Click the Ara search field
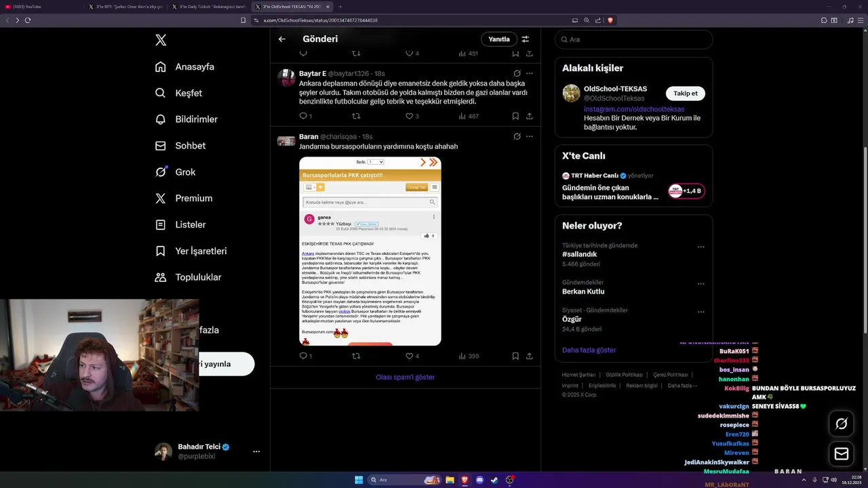This screenshot has height=488, width=868. tap(633, 39)
